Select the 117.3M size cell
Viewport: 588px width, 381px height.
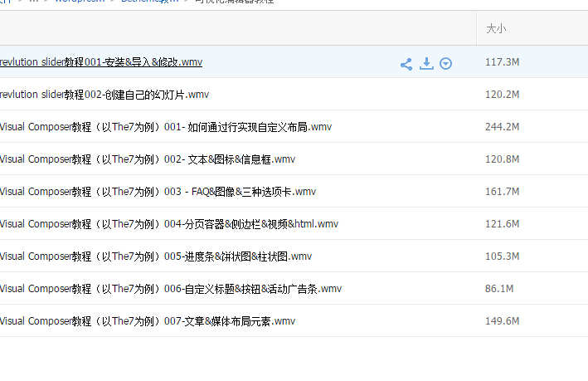click(502, 62)
